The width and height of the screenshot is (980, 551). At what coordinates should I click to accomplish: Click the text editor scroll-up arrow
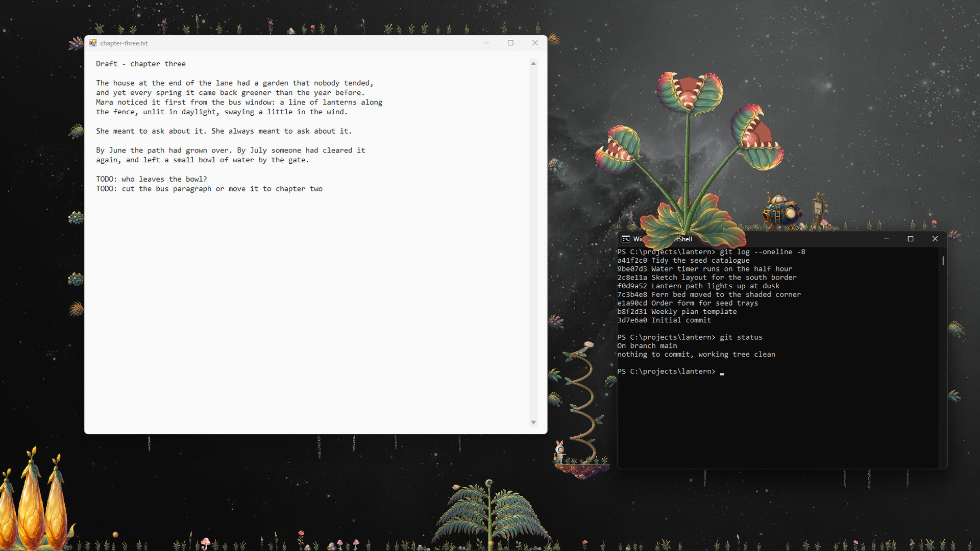533,64
